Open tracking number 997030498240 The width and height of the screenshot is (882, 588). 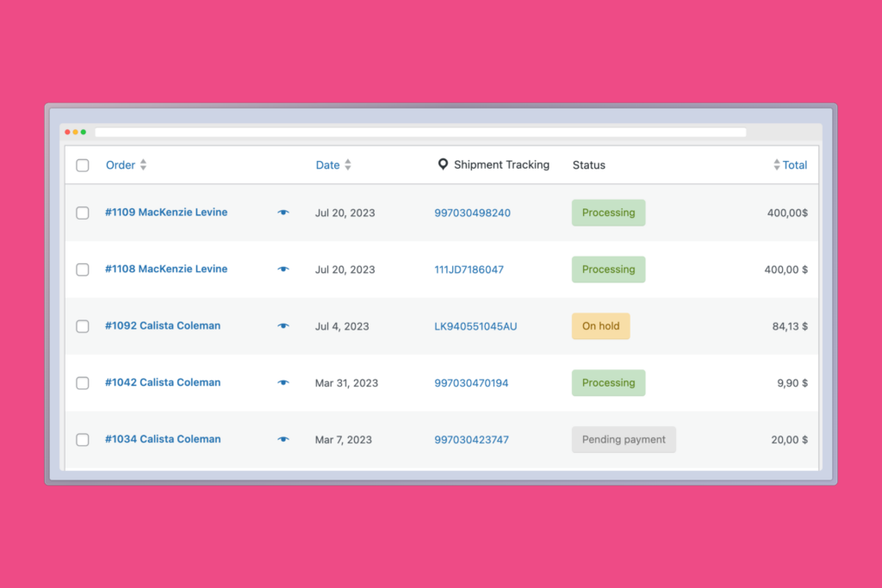pos(473,213)
